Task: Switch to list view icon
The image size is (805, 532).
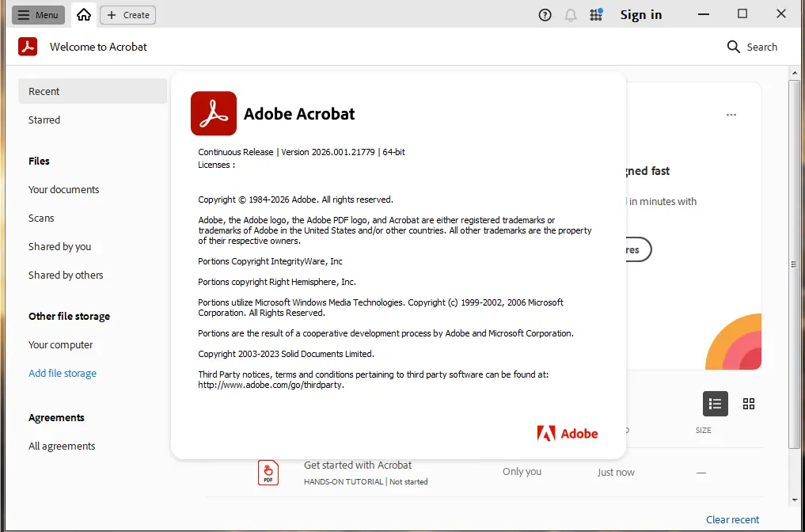Action: [x=715, y=404]
